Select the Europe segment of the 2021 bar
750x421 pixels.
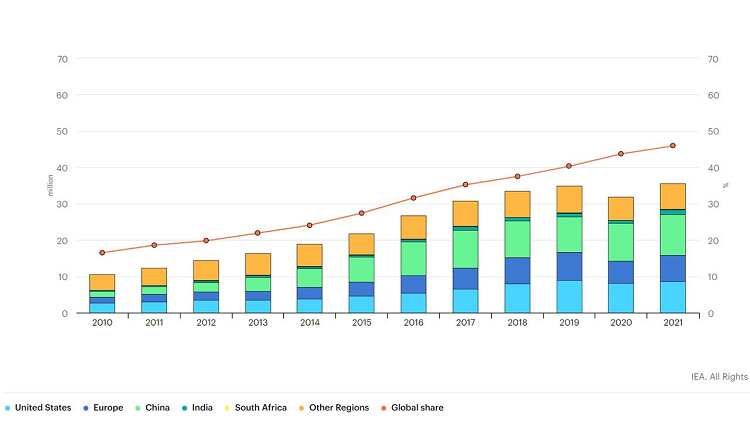(672, 268)
